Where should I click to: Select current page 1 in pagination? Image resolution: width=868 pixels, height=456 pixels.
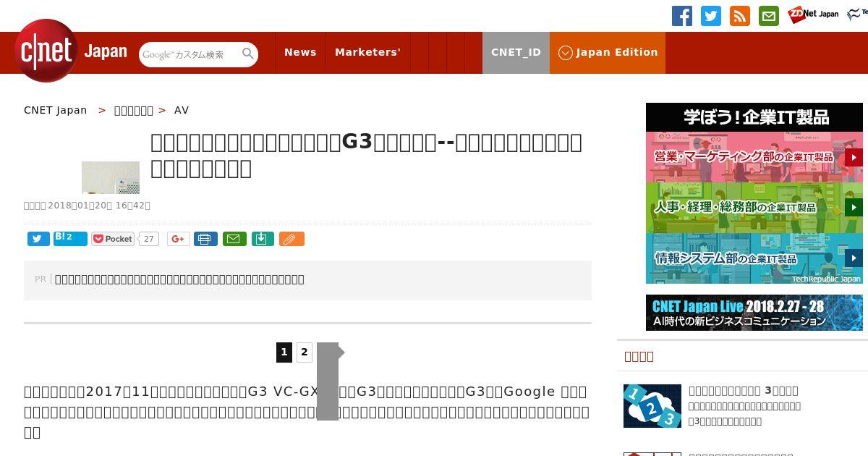pos(284,352)
